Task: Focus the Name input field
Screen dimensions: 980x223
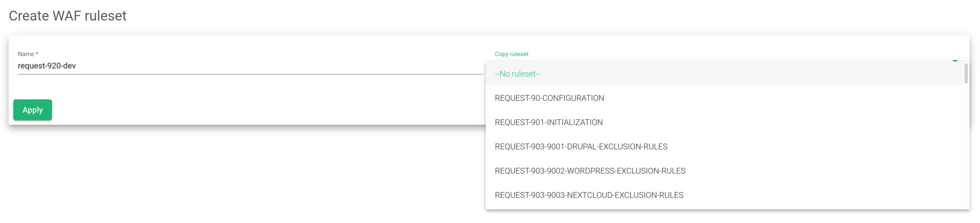Action: click(249, 66)
